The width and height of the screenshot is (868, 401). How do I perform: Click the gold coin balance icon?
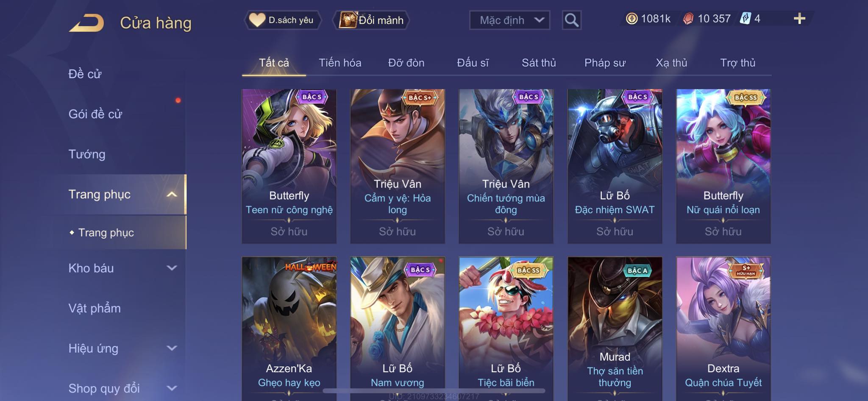tap(632, 19)
